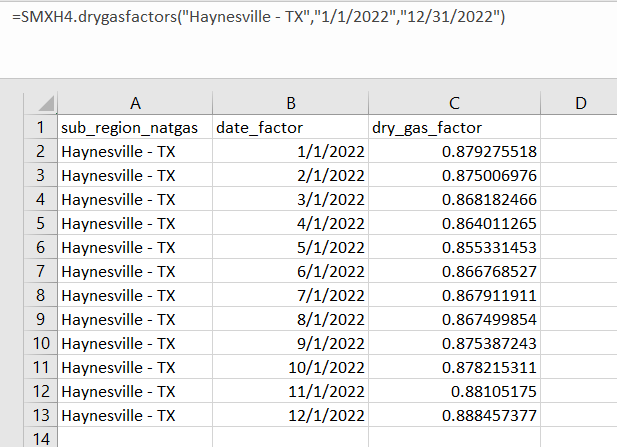Select column D header
Screen dimensions: 617x447
(x=579, y=103)
